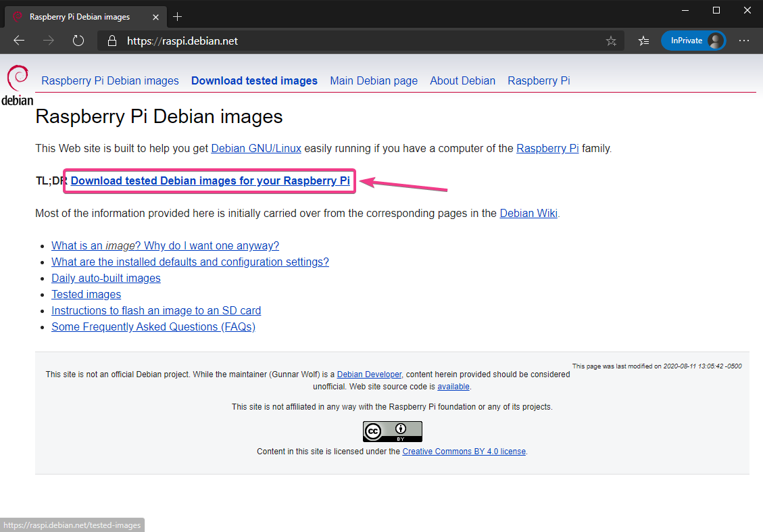Image resolution: width=763 pixels, height=532 pixels.
Task: Click the lock site-info icon in address bar
Action: click(x=112, y=41)
